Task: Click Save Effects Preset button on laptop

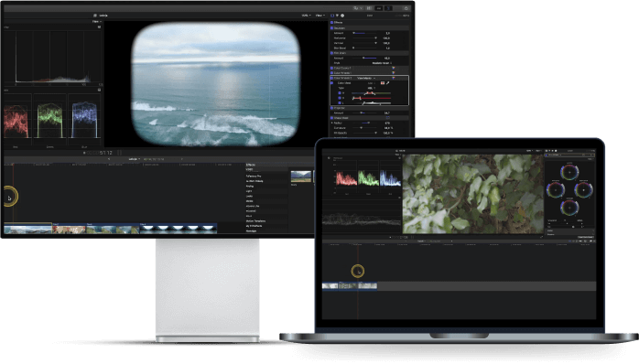Action: tap(585, 237)
